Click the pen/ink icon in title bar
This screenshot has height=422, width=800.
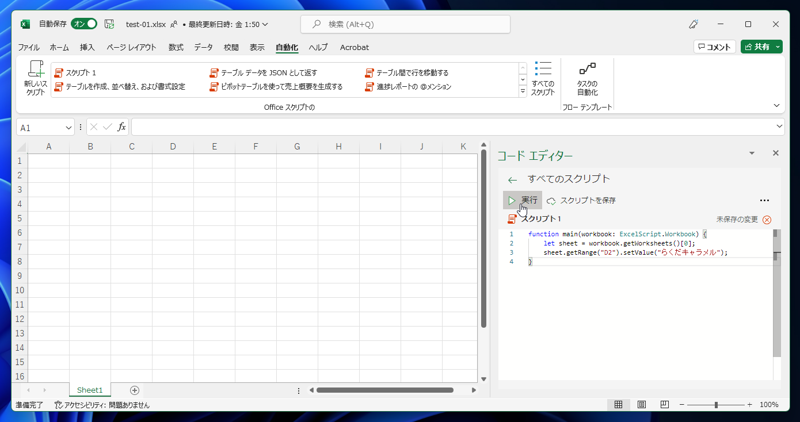[x=693, y=24]
